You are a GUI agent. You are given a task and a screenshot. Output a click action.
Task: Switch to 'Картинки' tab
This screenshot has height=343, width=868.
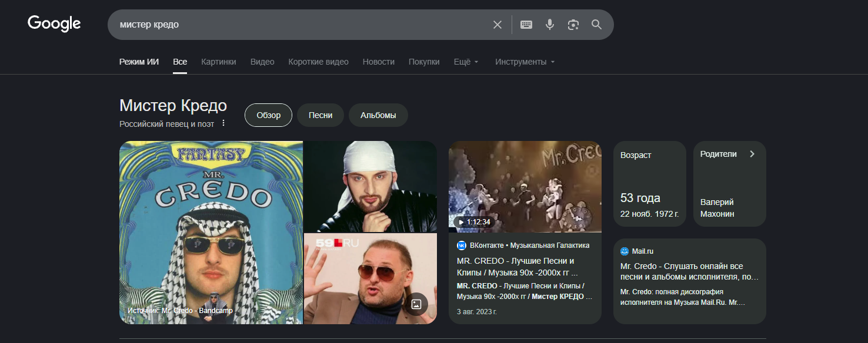coord(219,62)
